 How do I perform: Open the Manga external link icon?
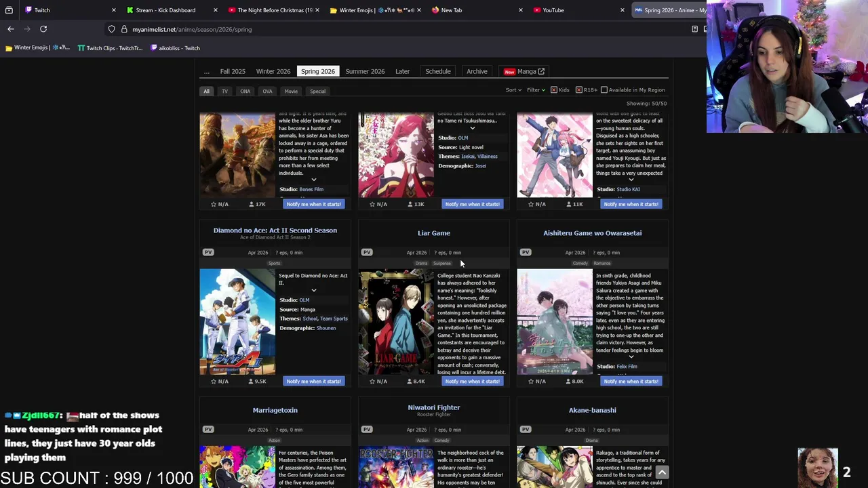coord(541,71)
